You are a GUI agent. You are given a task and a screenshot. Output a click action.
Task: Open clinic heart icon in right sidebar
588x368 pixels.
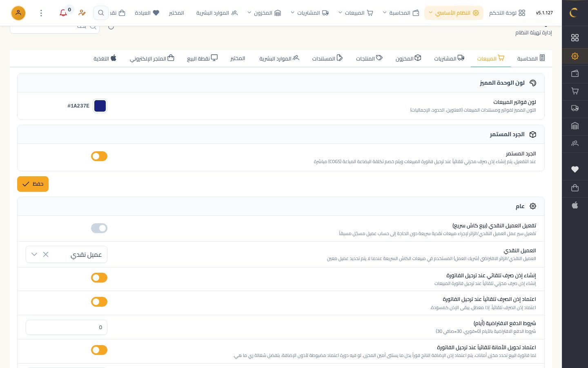[575, 169]
